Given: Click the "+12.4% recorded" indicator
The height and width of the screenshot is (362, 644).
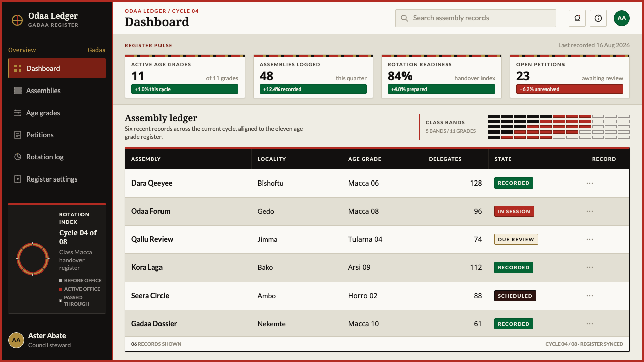Looking at the screenshot, I should [313, 89].
